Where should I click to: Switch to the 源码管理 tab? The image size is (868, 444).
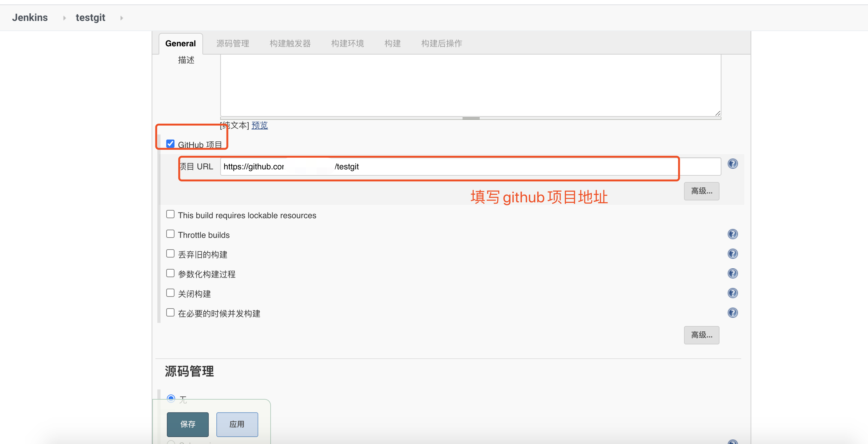[233, 43]
